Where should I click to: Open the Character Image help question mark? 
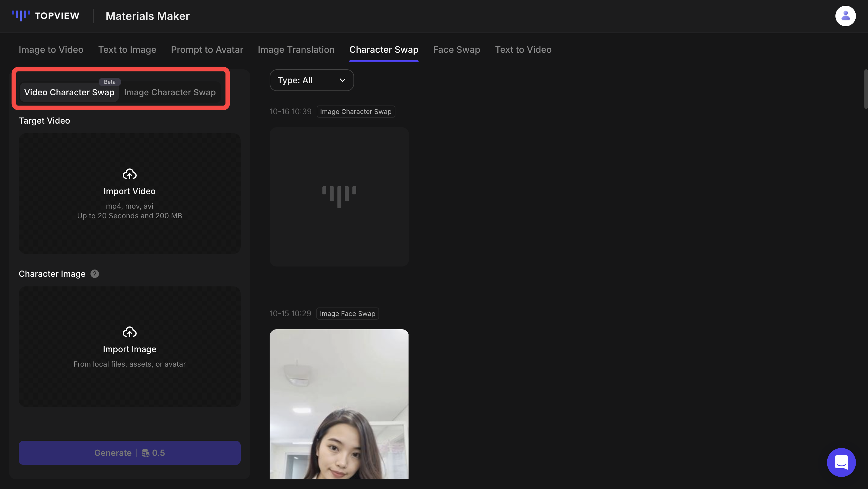click(95, 274)
